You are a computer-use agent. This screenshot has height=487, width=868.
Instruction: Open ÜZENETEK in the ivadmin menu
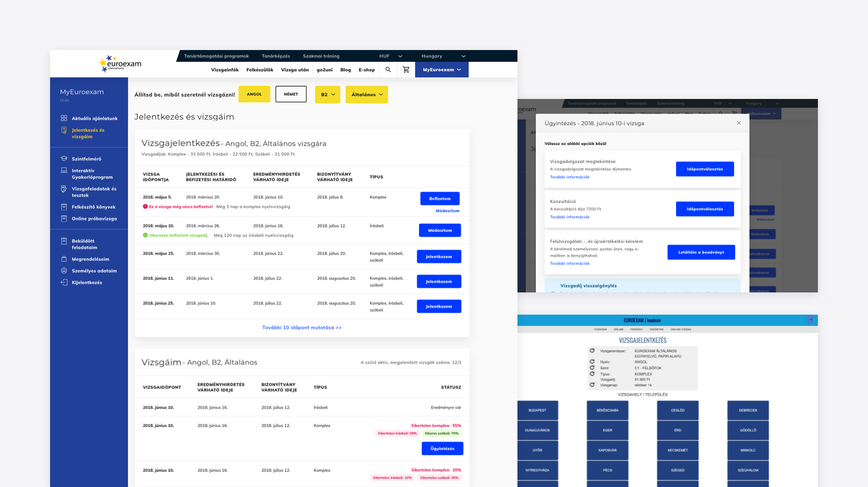657,329
